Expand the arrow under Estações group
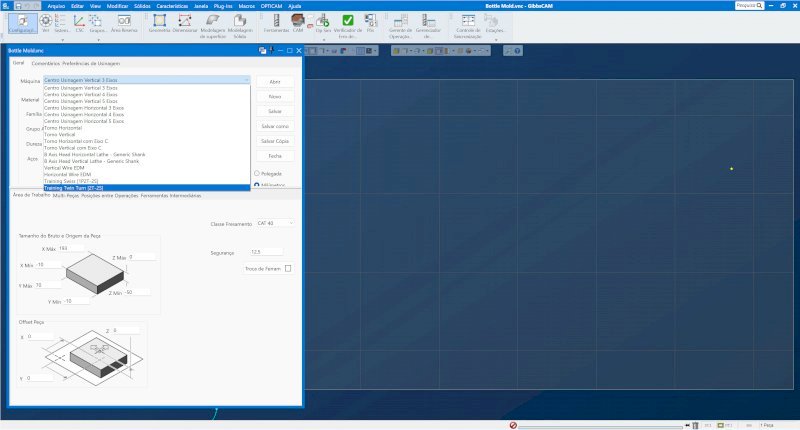The height and width of the screenshot is (430, 800). coord(495,39)
